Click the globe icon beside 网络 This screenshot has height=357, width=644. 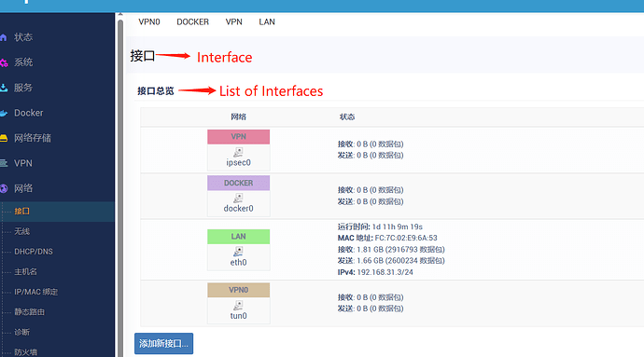coord(4,189)
